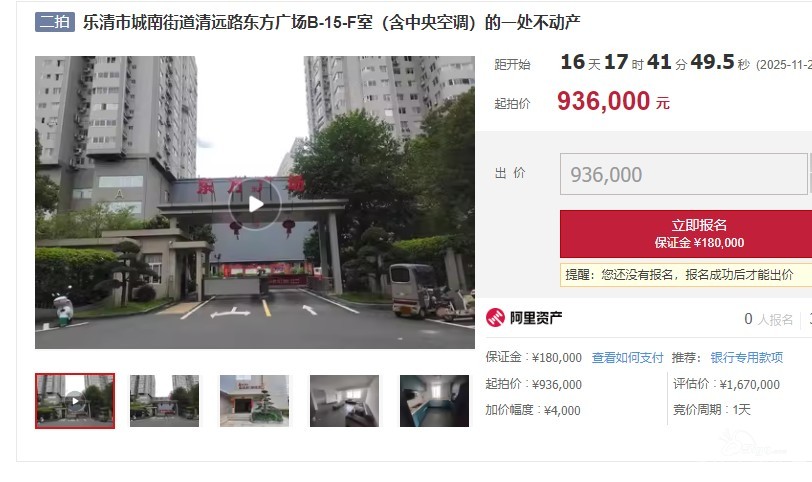The image size is (812, 482).
Task: Open the 查看如何支付 link
Action: click(627, 358)
